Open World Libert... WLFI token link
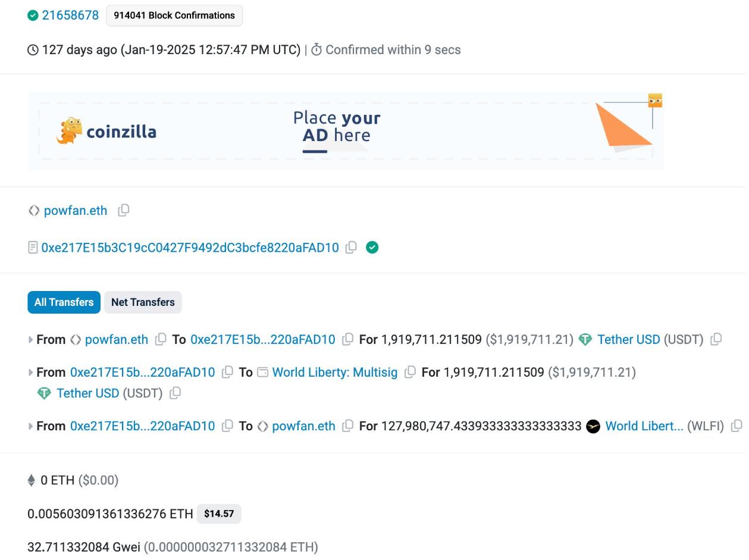Viewport: 749px width, 560px height. [x=644, y=426]
